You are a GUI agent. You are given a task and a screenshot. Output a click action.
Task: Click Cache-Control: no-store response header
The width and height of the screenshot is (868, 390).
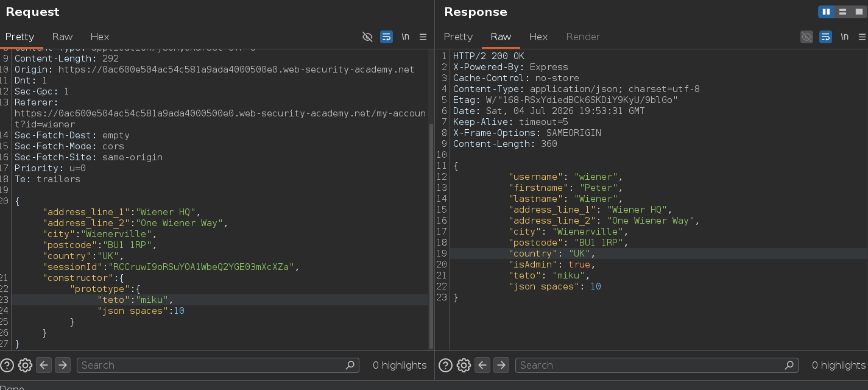[x=516, y=78]
